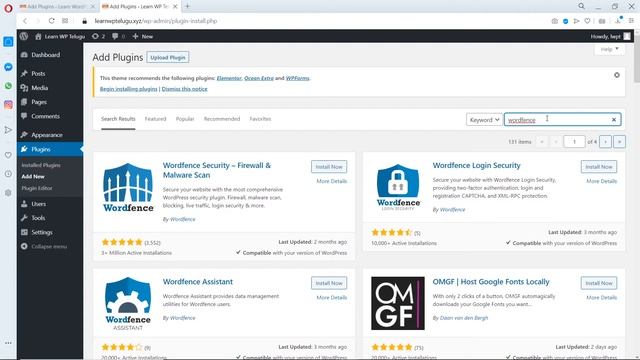This screenshot has width=640, height=360.
Task: Install OMGF Host Google Fonts plugin
Action: point(599,283)
